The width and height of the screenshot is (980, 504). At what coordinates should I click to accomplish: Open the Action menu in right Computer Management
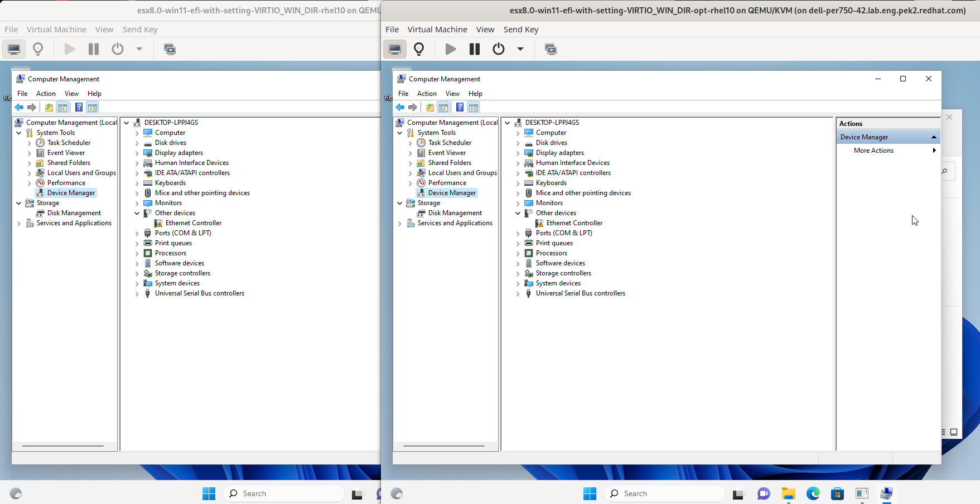pyautogui.click(x=427, y=94)
